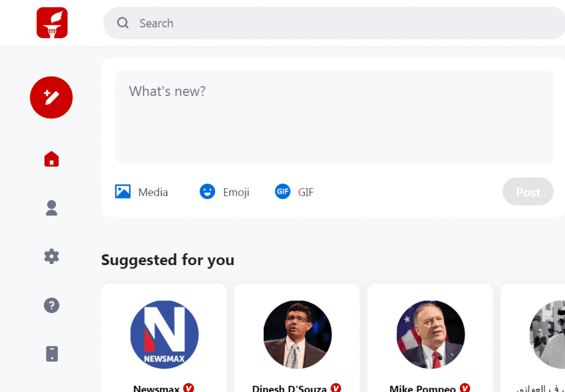Select the Newsmax profile picture
This screenshot has height=392, width=565.
(x=164, y=335)
